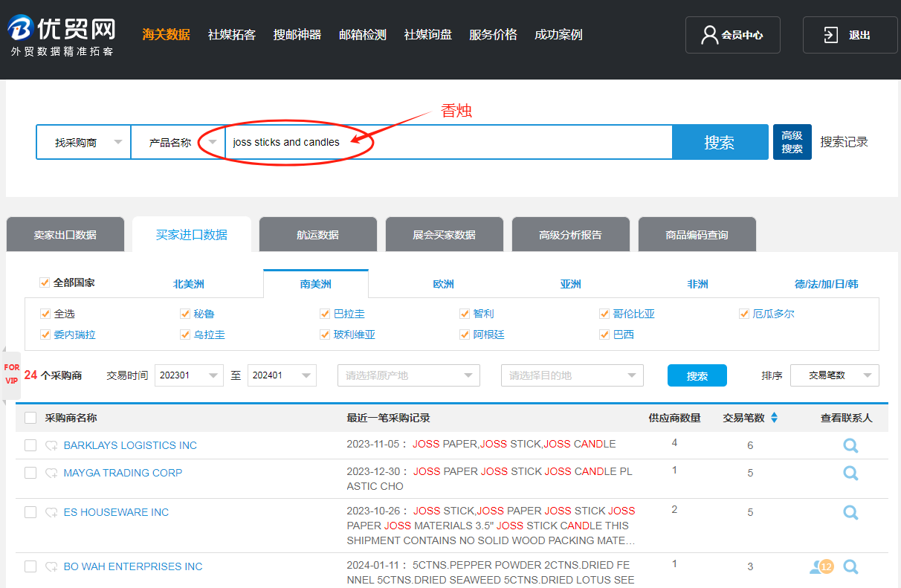The width and height of the screenshot is (901, 588).
Task: Switch to the 卖家出口数据 tab
Action: pos(65,235)
